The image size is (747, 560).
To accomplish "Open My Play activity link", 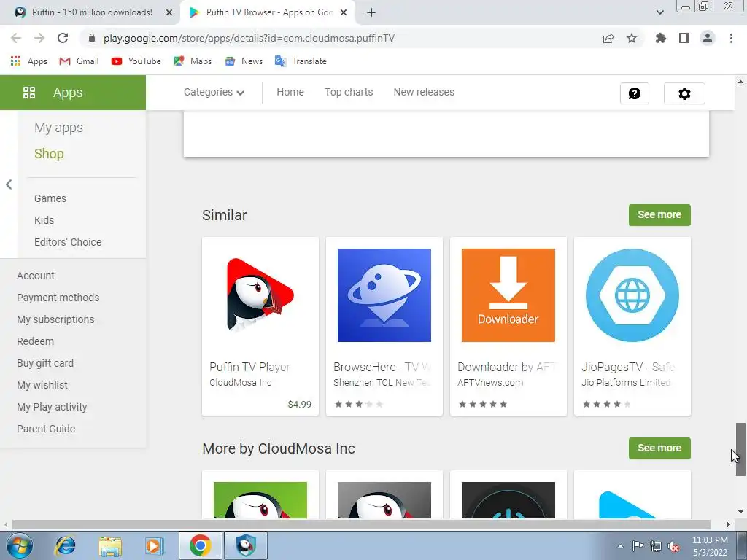I will point(52,407).
